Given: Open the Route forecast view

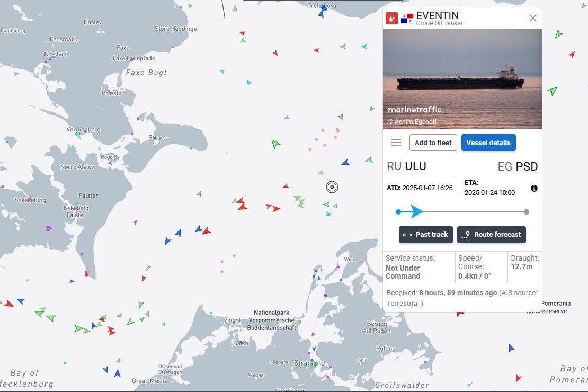Looking at the screenshot, I should pos(492,234).
